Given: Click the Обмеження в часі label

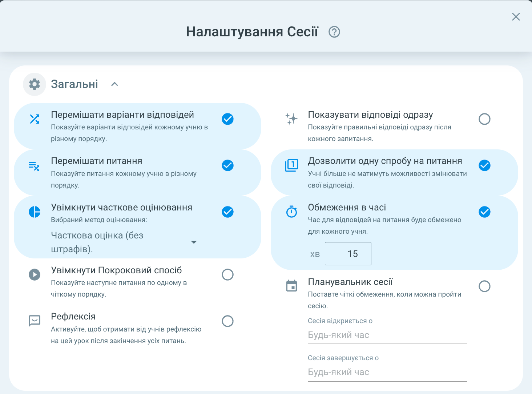Looking at the screenshot, I should [x=347, y=208].
